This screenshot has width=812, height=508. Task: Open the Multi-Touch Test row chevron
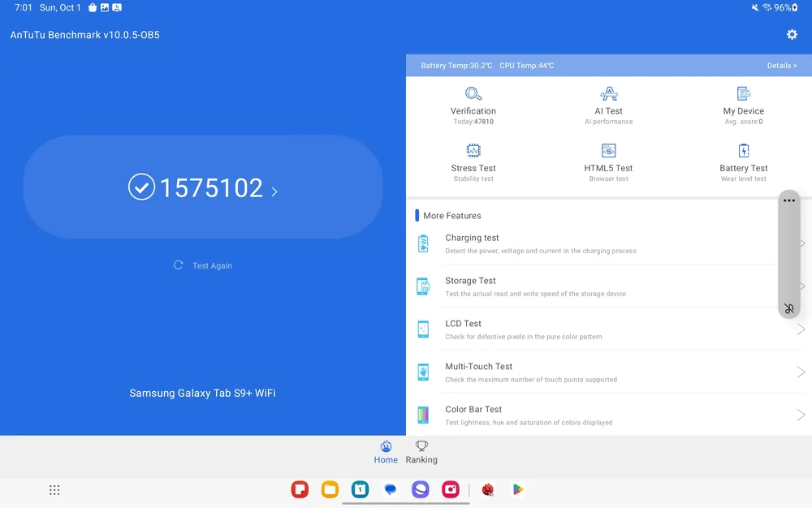click(801, 372)
